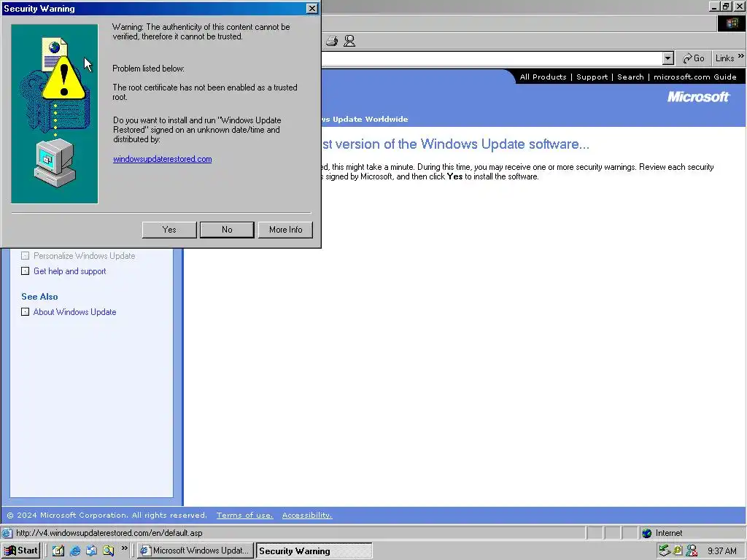Click the 9:37 AM clock in tray
747x560 pixels.
click(721, 551)
